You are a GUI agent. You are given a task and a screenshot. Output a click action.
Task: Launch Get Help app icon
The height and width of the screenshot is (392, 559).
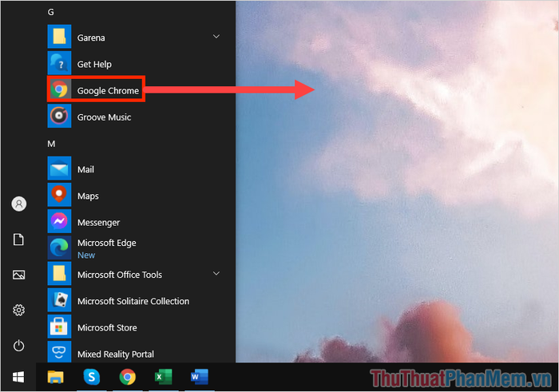[x=59, y=63]
